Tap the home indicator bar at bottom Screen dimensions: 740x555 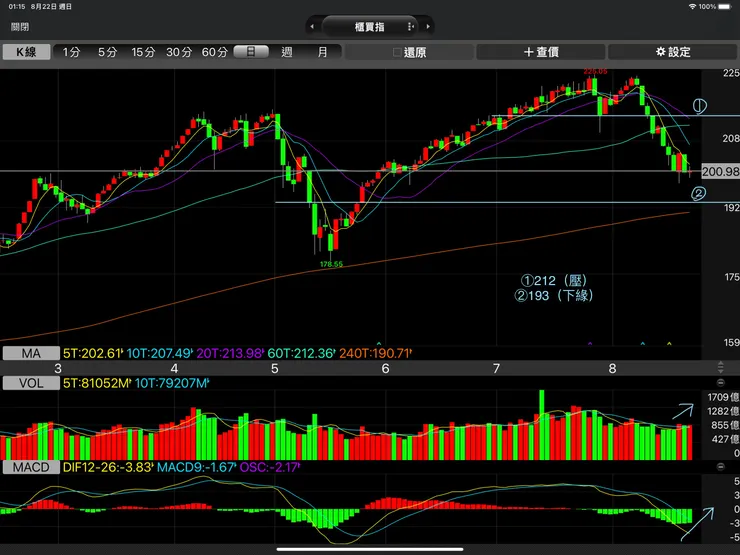(x=370, y=549)
